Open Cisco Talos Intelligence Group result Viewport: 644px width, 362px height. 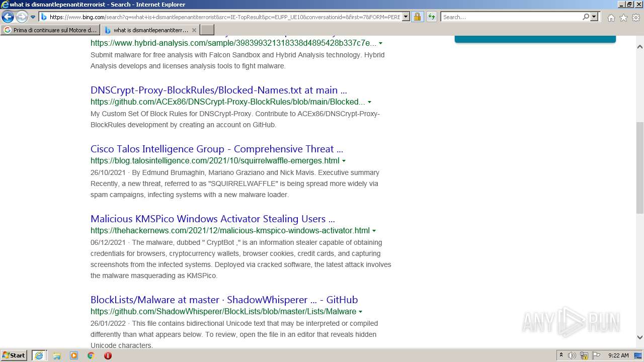[217, 149]
